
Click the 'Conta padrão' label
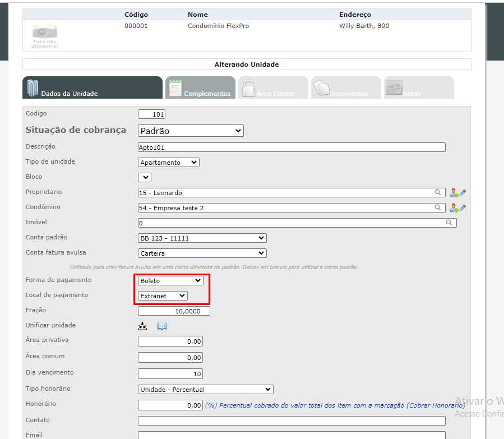click(47, 237)
